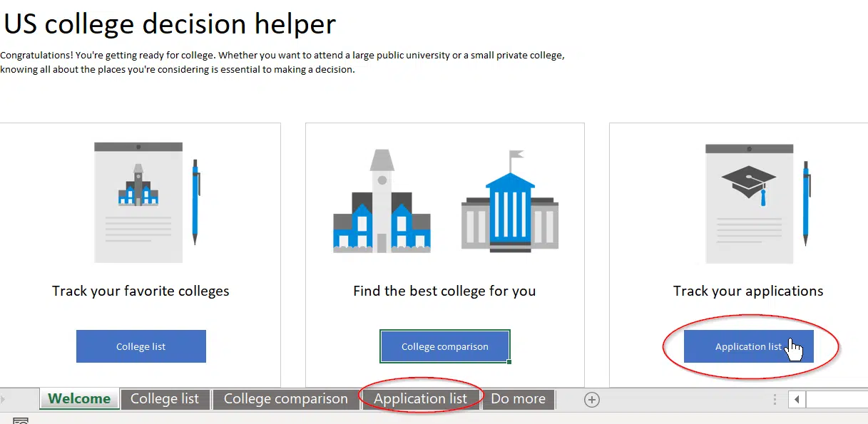Click the horizontal scrollbar left arrow
Viewport: 868px width, 424px height.
[797, 400]
